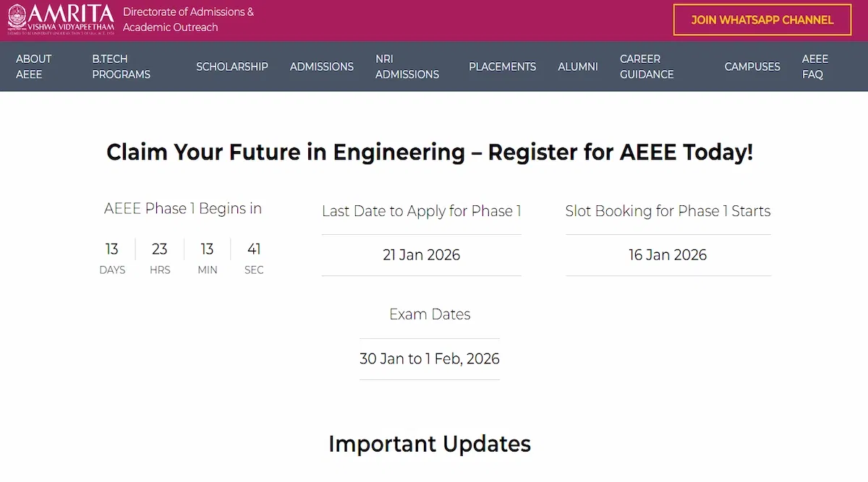Click the Important Updates heading
This screenshot has width=868, height=482.
pyautogui.click(x=429, y=443)
